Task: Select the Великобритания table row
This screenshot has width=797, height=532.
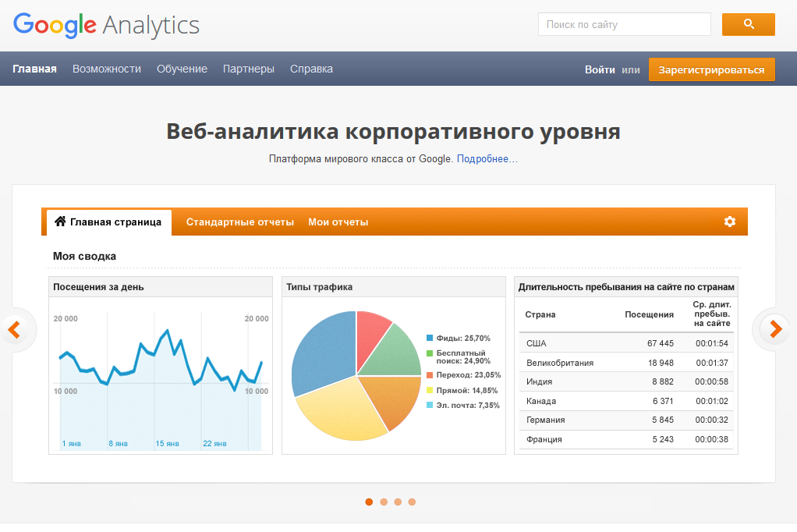Action: (x=627, y=363)
